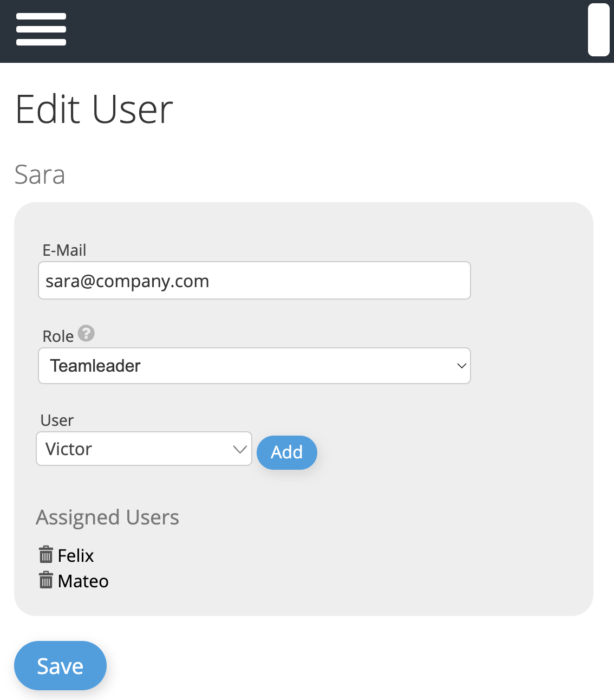
Task: Delete Mateo with the trash icon
Action: 46,580
